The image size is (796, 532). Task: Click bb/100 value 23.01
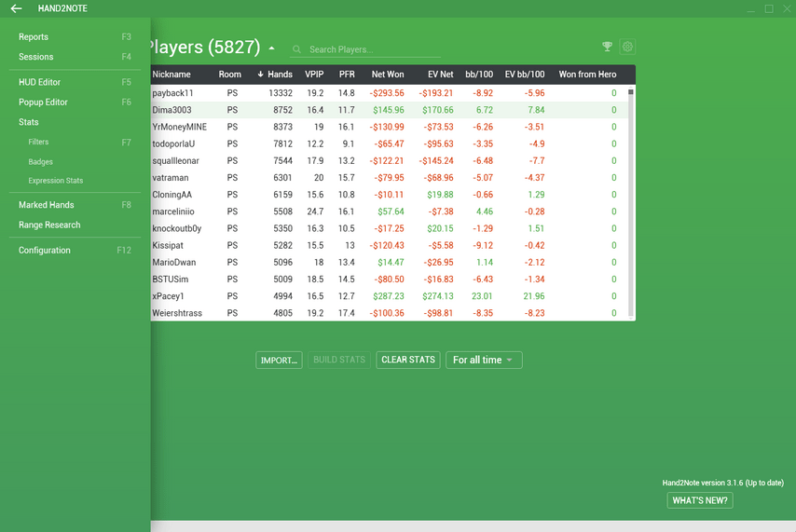(x=482, y=296)
